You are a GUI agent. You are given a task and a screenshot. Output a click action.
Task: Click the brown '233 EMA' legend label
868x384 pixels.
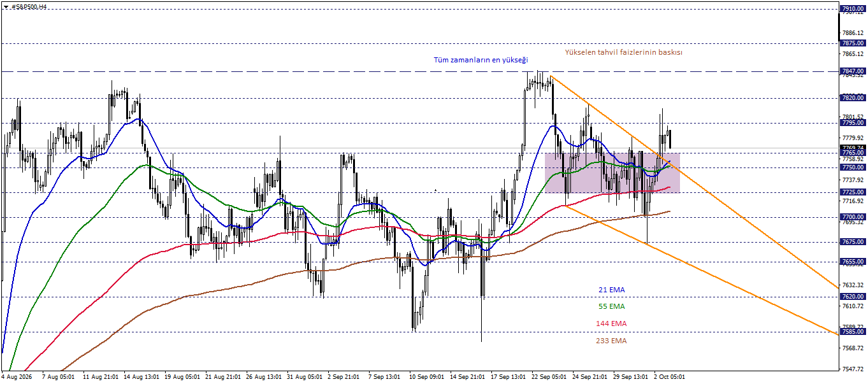tap(611, 341)
